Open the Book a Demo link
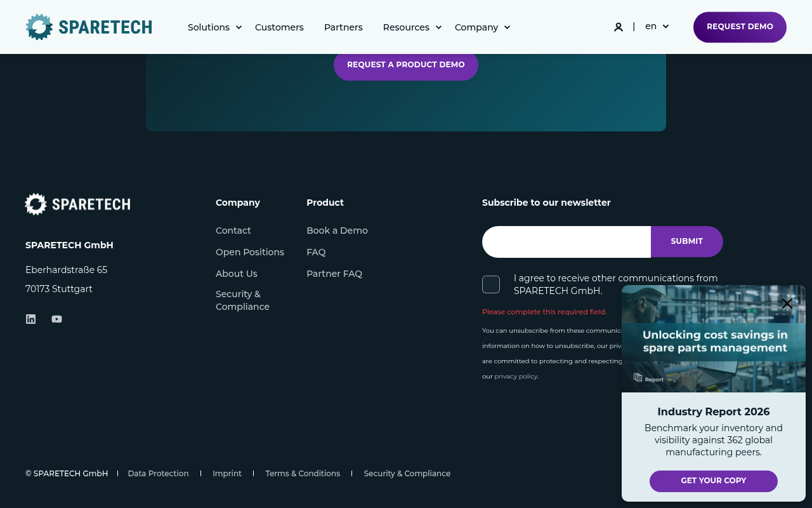Image resolution: width=812 pixels, height=508 pixels. tap(337, 231)
